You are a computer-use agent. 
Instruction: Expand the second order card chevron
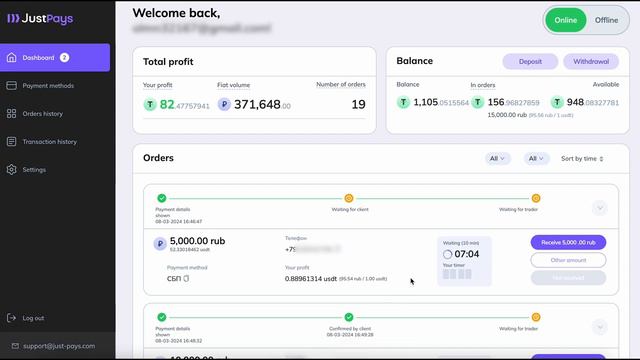coord(600,327)
